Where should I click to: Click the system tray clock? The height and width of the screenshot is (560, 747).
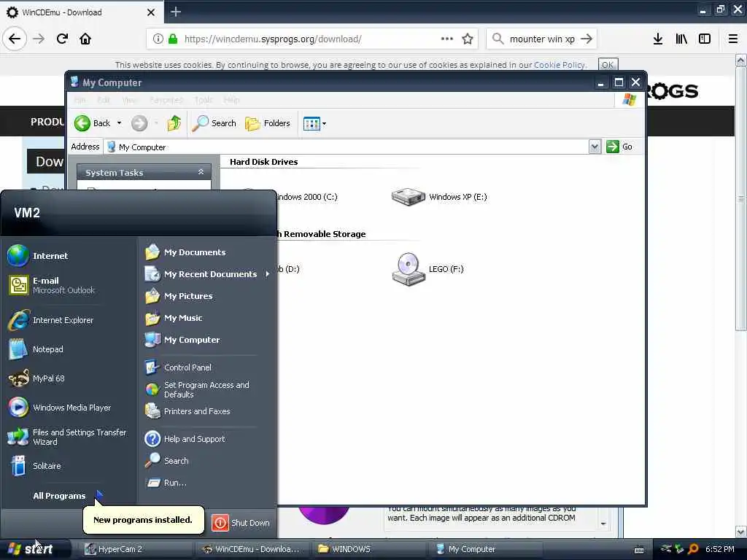click(x=719, y=549)
